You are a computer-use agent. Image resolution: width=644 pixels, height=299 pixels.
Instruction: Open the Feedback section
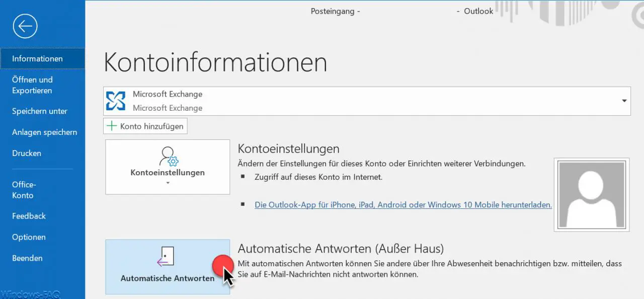click(43, 216)
